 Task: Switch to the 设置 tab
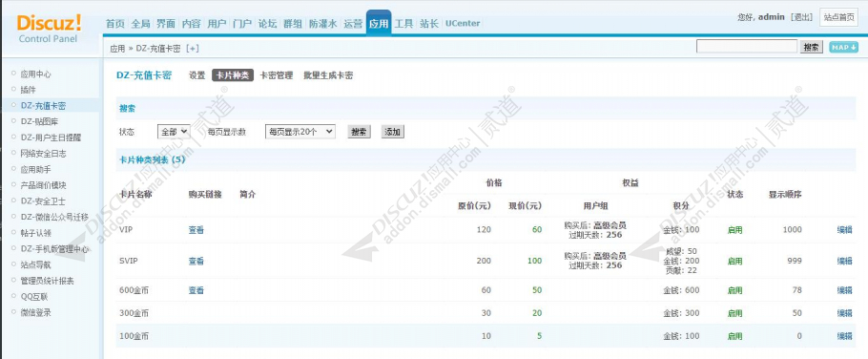coord(197,75)
